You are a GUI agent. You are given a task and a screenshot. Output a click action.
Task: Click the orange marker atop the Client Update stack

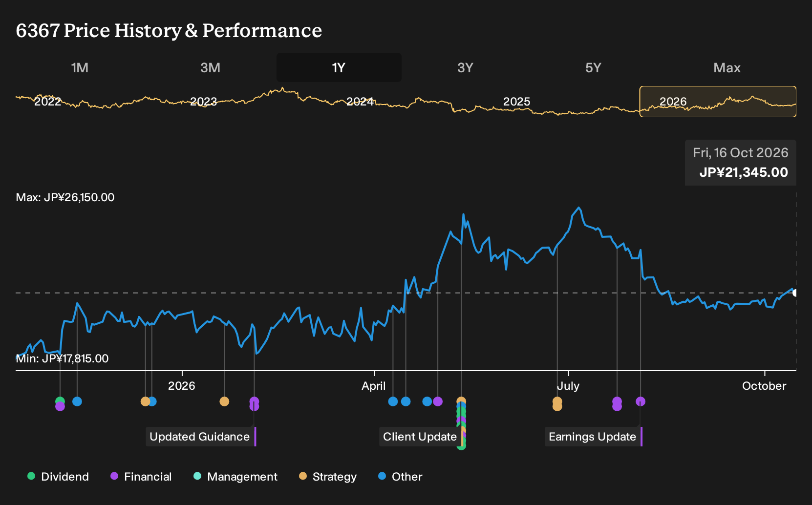pyautogui.click(x=461, y=401)
